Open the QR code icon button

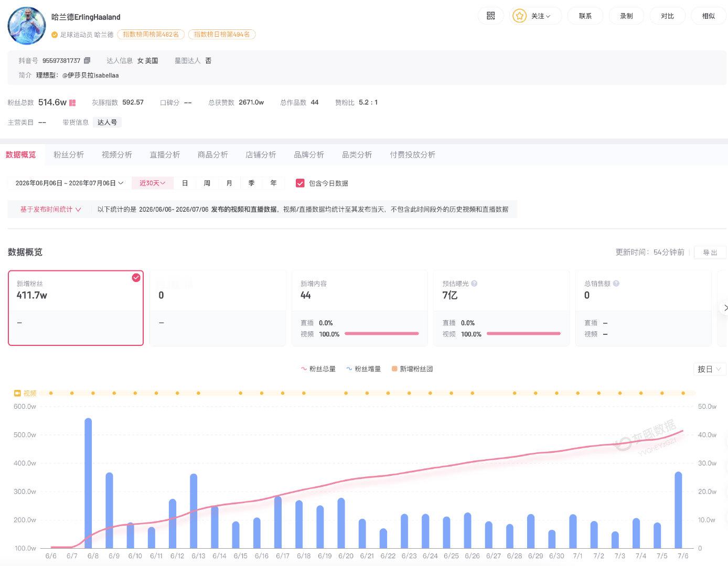(490, 16)
